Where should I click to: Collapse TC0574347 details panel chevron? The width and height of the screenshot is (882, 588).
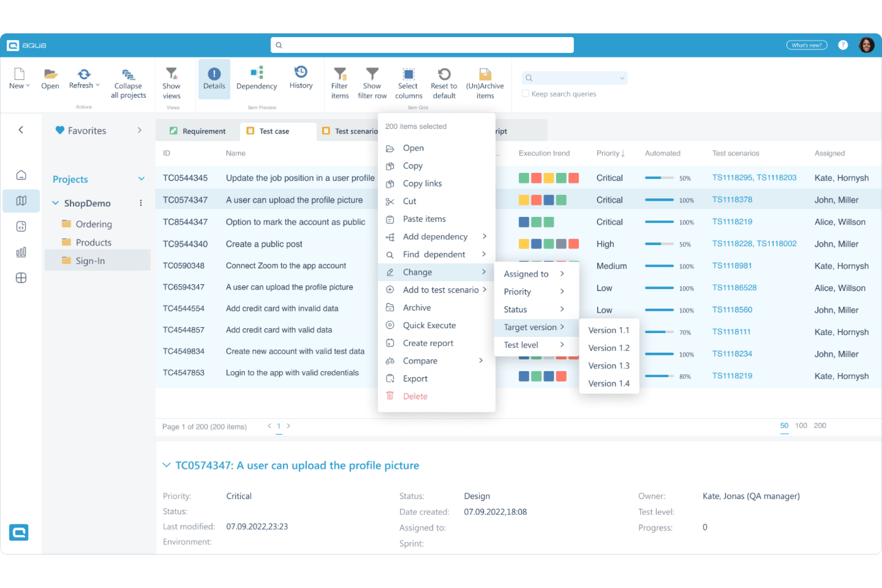coord(166,465)
